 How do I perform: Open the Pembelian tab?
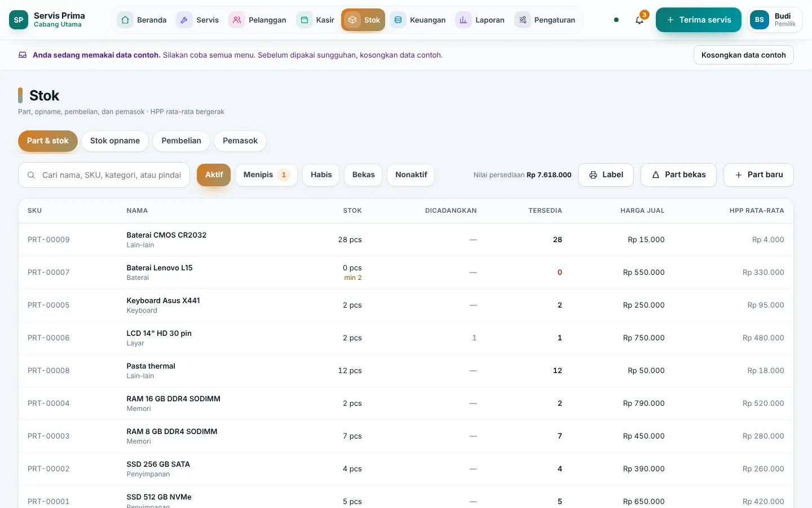[182, 141]
